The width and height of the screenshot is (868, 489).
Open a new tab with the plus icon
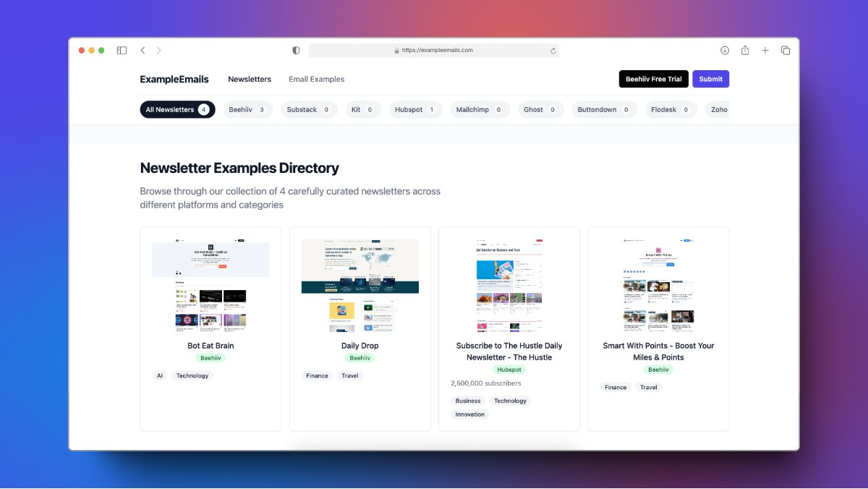(x=765, y=51)
